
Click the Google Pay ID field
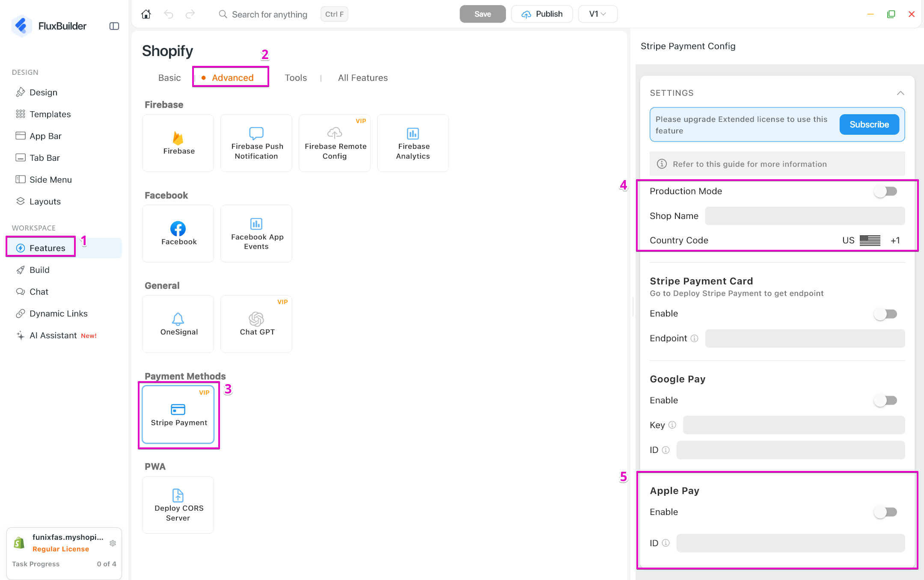pyautogui.click(x=790, y=450)
